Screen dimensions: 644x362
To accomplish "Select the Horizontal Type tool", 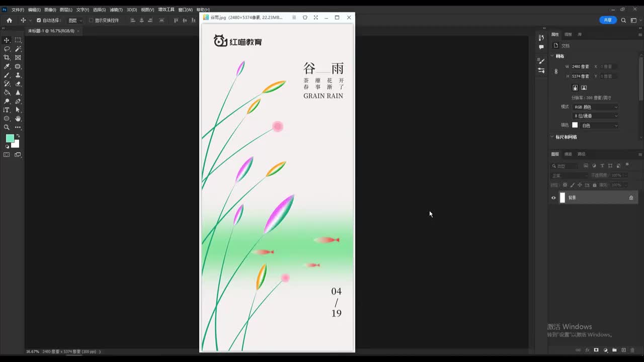I will tap(7, 110).
